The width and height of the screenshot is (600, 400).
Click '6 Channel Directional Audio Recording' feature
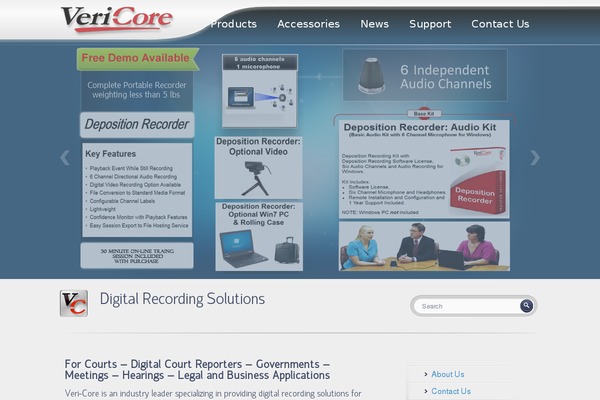pos(133,177)
